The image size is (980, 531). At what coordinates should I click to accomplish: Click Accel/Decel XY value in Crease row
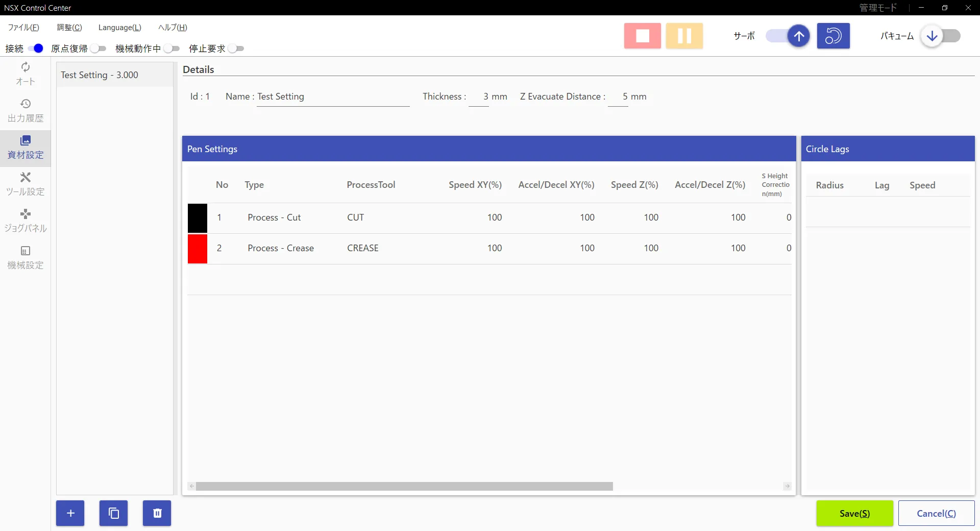pyautogui.click(x=587, y=248)
